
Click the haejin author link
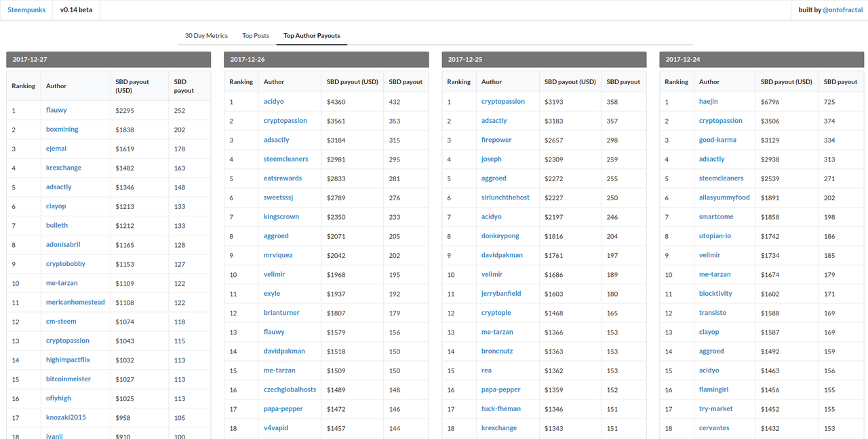[x=709, y=101]
